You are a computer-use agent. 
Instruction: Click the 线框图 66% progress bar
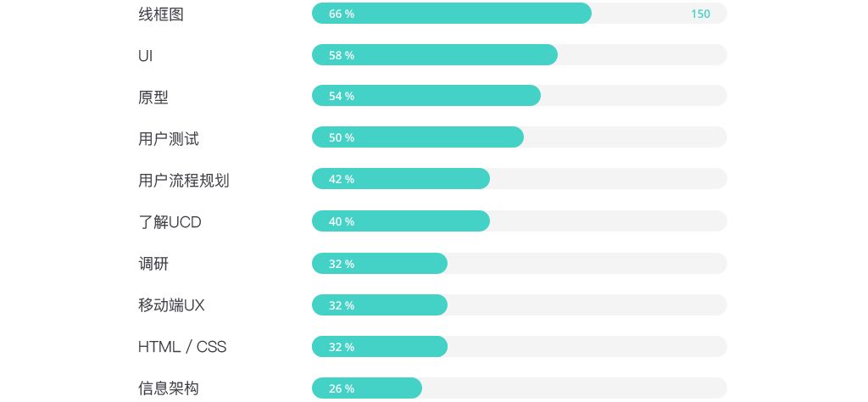point(451,14)
